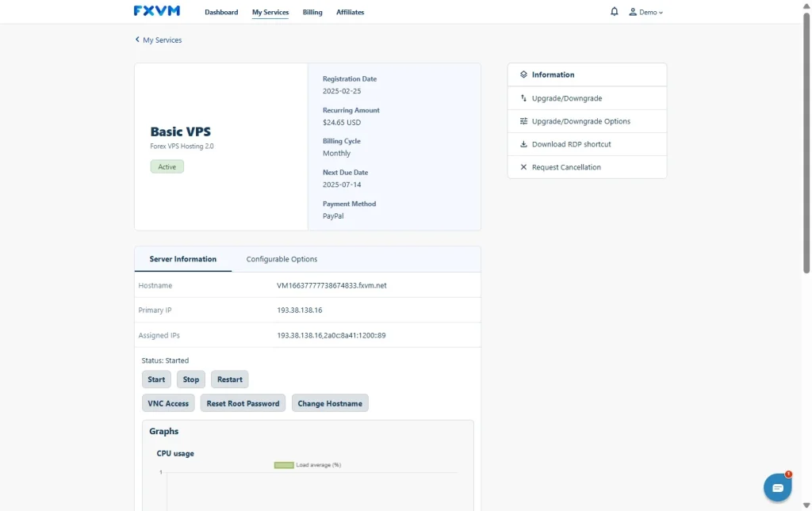
Task: Click the hostname VM16637777738674833.fxvm.net
Action: (x=331, y=285)
